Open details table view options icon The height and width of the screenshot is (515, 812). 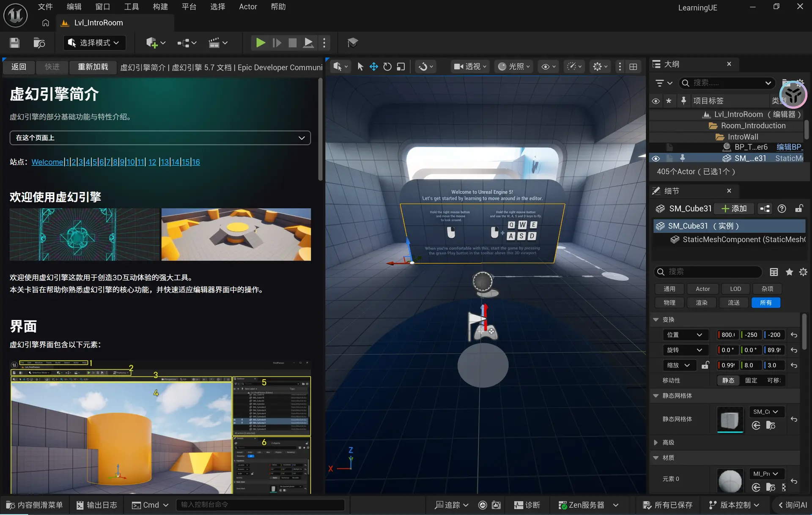[774, 272]
